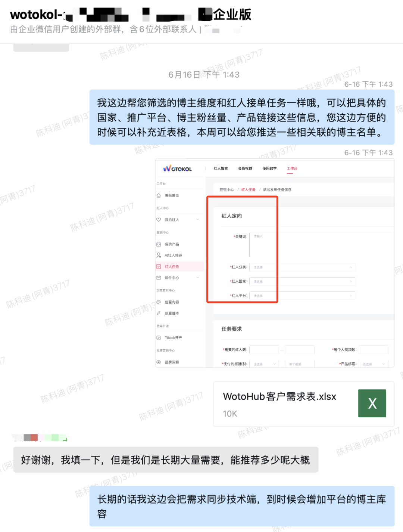Go to 红人任务 in the breadcrumb
Image resolution: width=403 pixels, height=532 pixels.
(248, 190)
